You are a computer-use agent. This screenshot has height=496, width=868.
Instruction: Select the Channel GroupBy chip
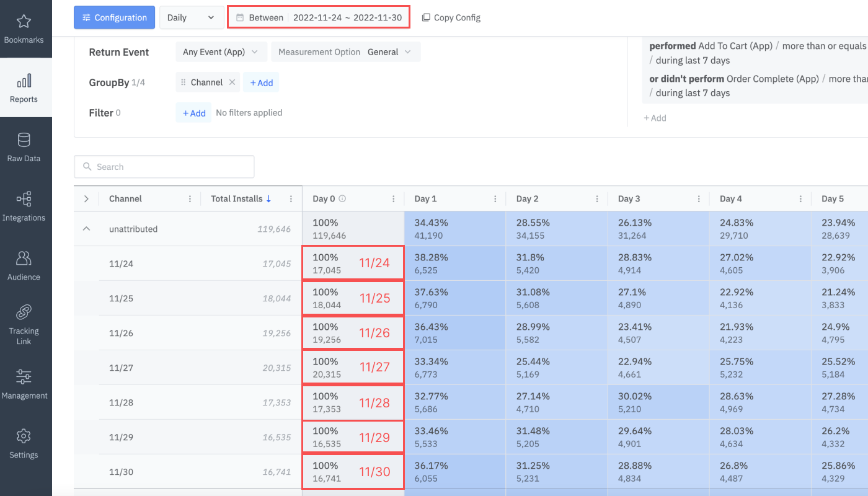pyautogui.click(x=208, y=82)
